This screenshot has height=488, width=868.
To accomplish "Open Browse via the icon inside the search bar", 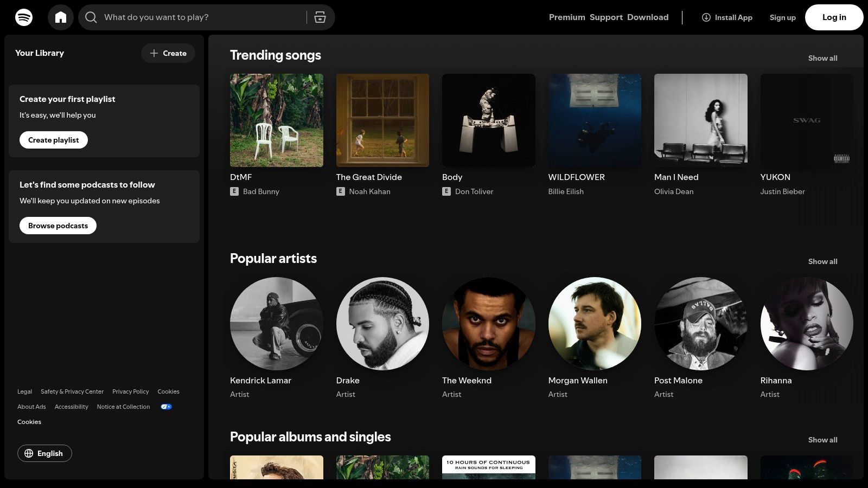I will pos(320,17).
